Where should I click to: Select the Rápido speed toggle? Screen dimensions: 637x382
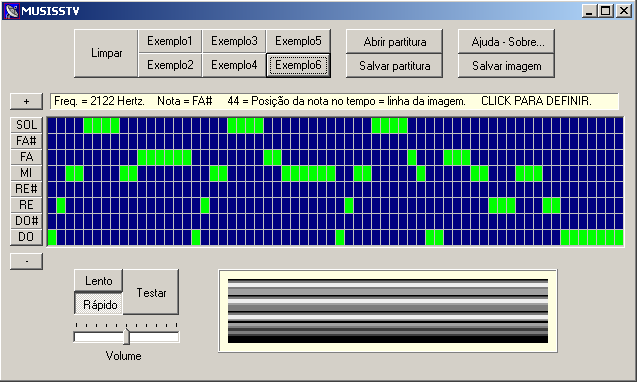tap(99, 304)
